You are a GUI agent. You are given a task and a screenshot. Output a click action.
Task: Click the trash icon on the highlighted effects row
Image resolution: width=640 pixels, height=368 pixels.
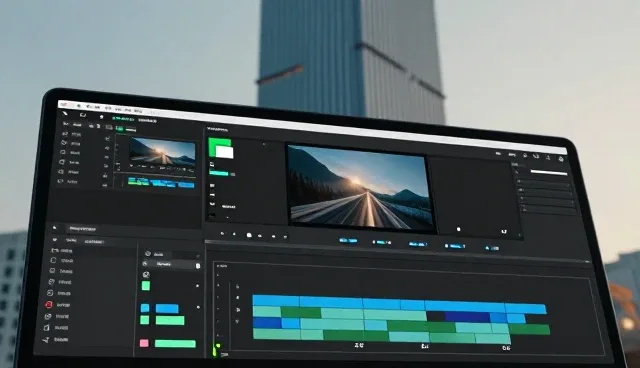coord(198,266)
